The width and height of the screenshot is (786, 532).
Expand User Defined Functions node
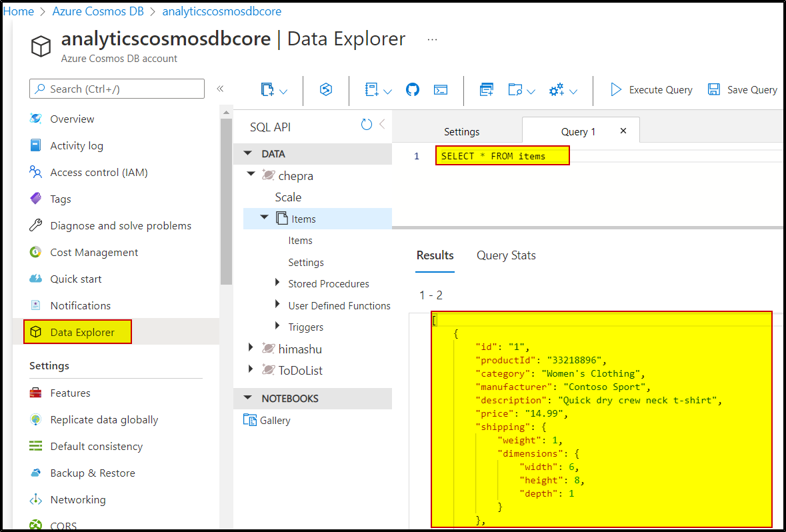277,305
